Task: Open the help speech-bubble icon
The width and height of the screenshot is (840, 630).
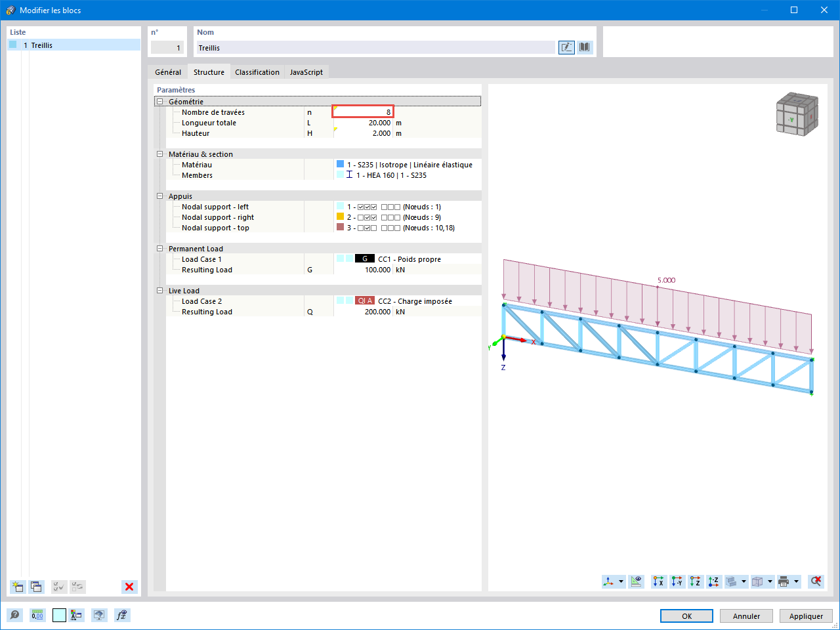Action: pyautogui.click(x=14, y=615)
